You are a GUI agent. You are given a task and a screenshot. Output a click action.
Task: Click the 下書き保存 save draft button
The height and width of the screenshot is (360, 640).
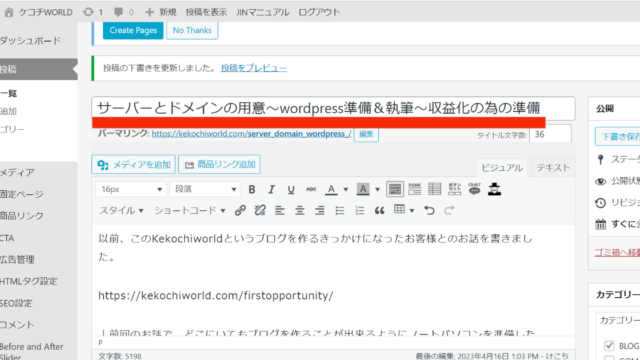[x=618, y=137]
